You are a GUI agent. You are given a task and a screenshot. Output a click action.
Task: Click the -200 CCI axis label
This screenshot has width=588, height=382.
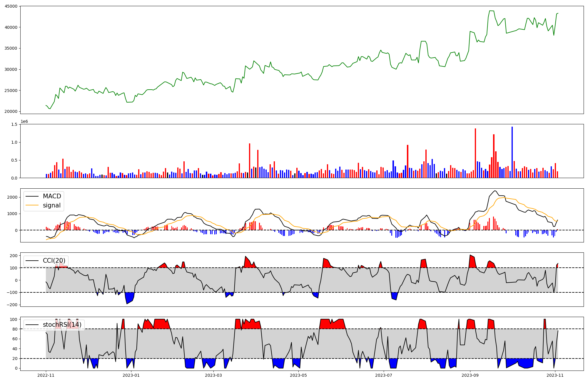(x=12, y=305)
